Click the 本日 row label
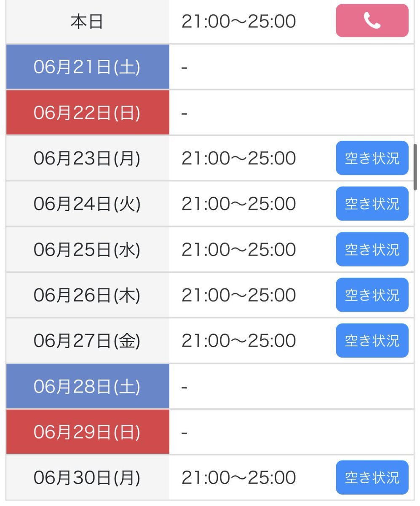Image resolution: width=420 pixels, height=506 pixels. pos(87,21)
